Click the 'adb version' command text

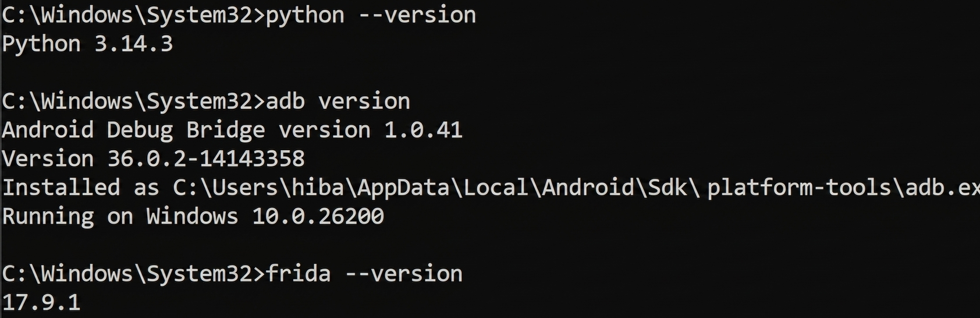point(338,101)
